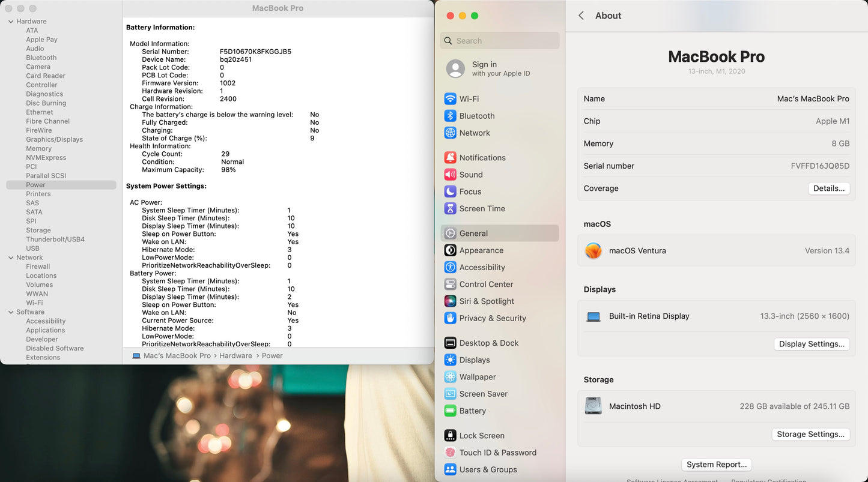Collapse the Hardware tree section
The width and height of the screenshot is (868, 482).
[11, 22]
